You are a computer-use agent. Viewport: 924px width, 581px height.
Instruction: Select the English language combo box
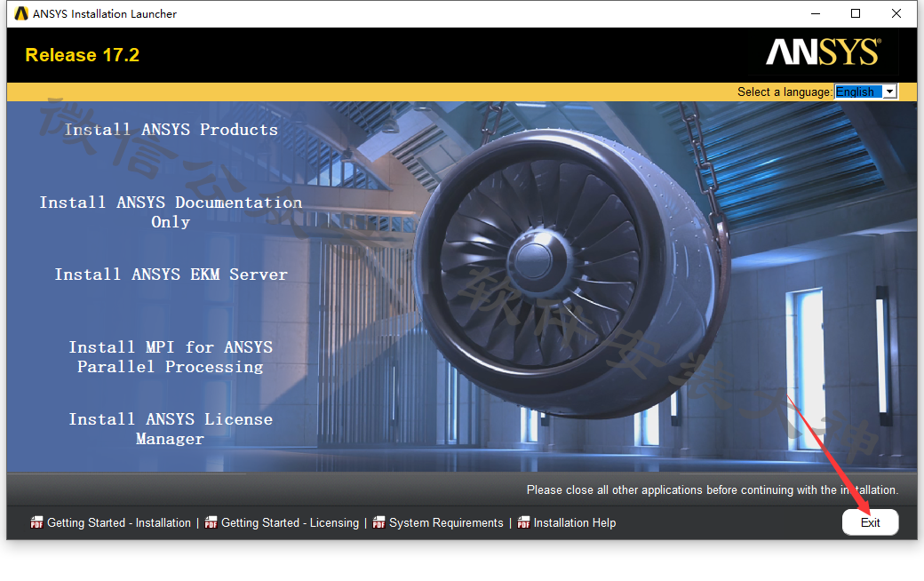(x=865, y=92)
